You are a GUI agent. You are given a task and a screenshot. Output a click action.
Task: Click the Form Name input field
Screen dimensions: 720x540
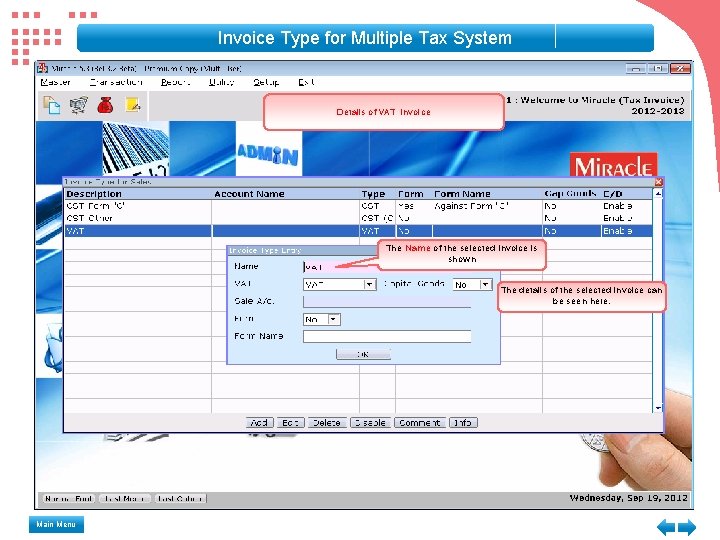387,337
